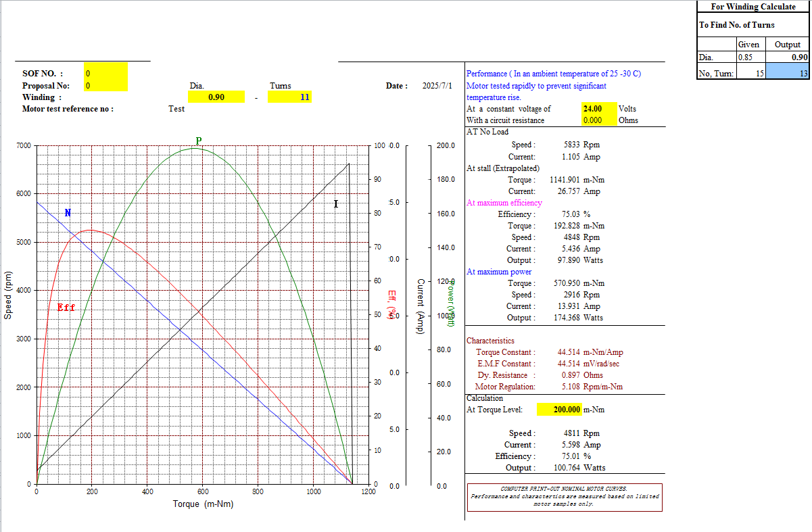This screenshot has height=532, width=812.
Task: Select the Proposal No yellow value cell
Action: (105, 86)
